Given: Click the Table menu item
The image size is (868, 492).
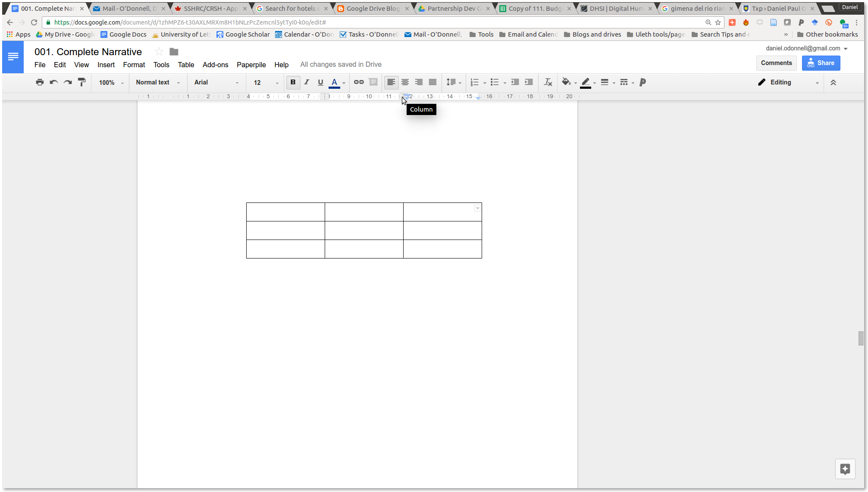Looking at the screenshot, I should coord(185,64).
